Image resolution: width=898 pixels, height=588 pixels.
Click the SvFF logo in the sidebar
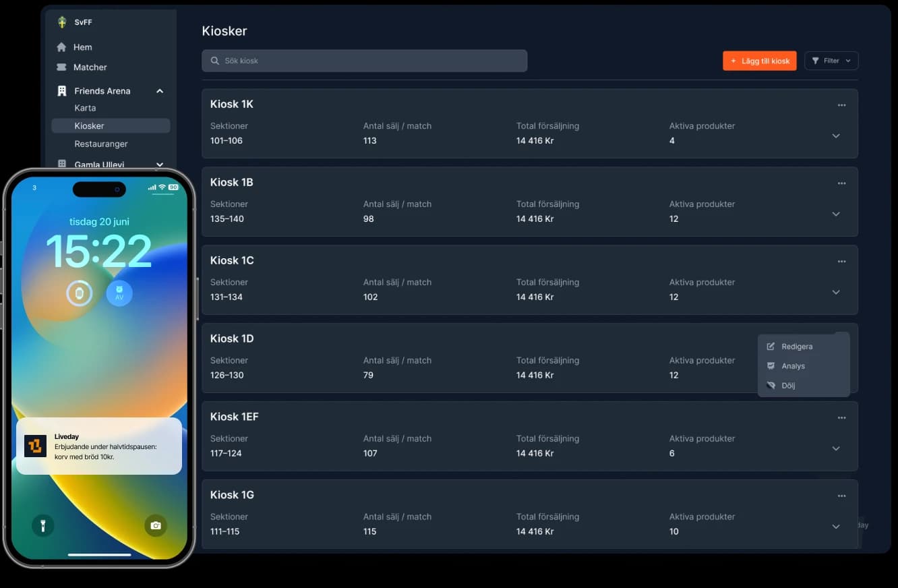click(63, 22)
